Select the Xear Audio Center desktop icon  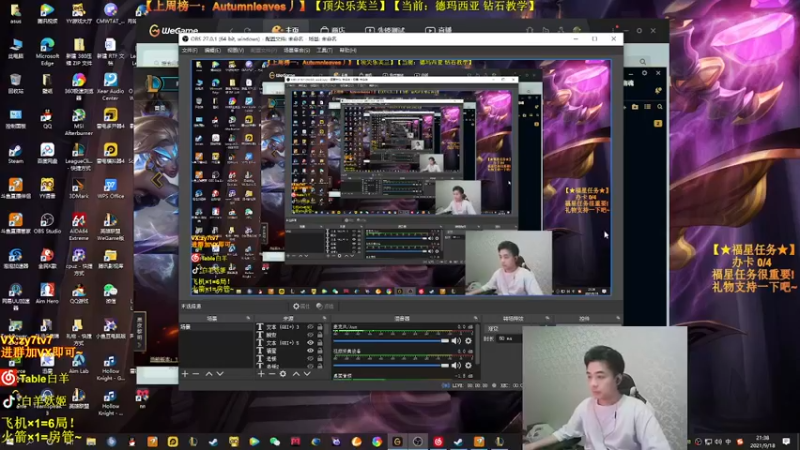110,87
